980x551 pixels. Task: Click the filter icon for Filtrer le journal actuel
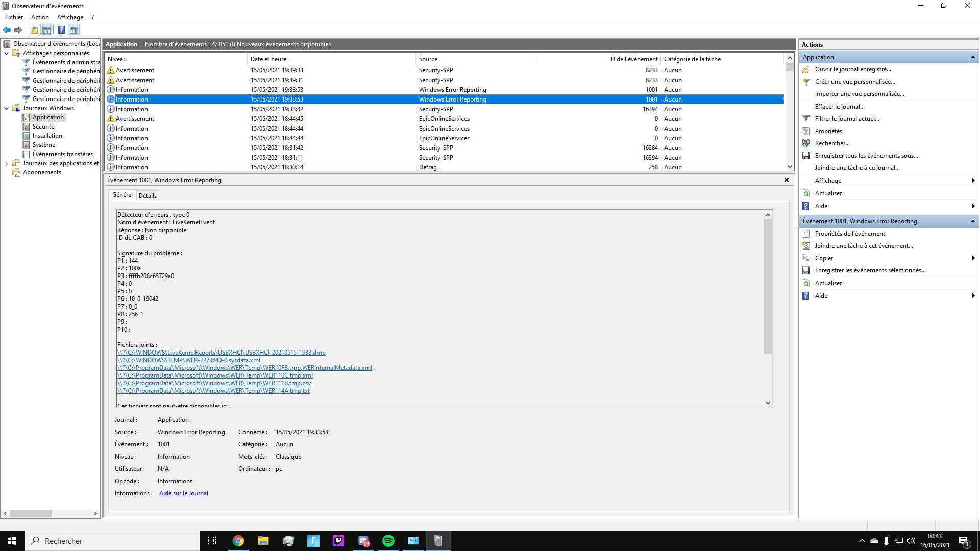(x=806, y=119)
